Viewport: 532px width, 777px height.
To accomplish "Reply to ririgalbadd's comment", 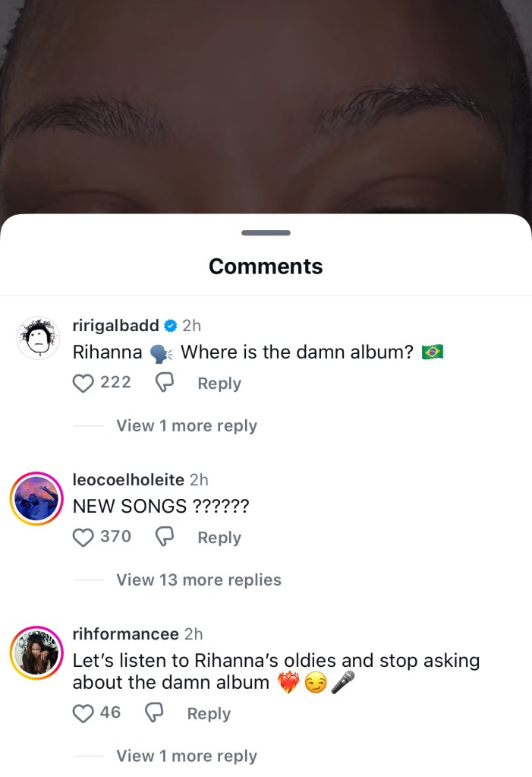I will [219, 384].
